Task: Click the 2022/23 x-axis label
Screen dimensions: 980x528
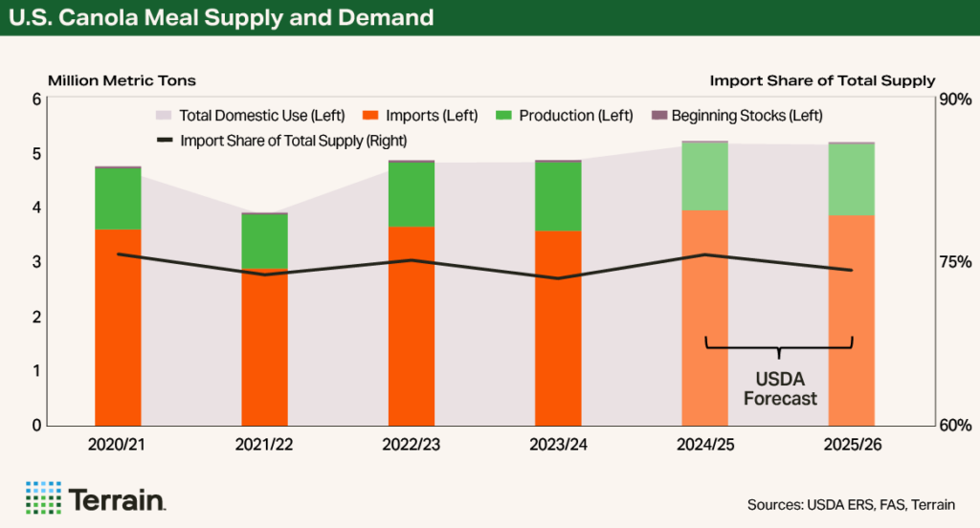Action: (412, 445)
